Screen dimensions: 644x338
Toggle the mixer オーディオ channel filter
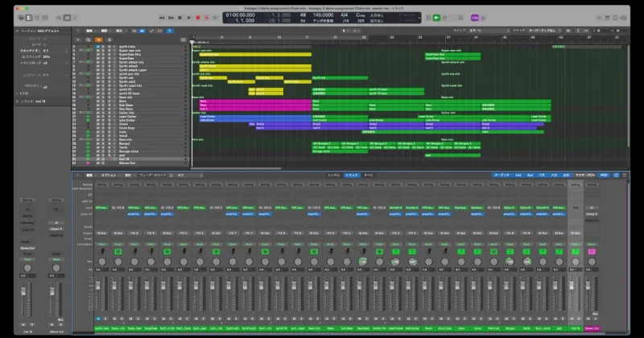coord(502,175)
